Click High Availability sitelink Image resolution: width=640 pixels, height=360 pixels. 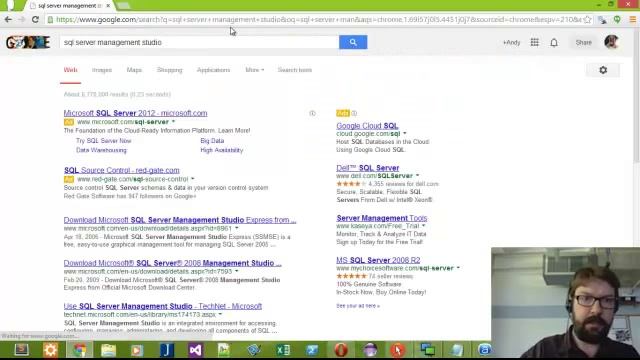point(222,150)
